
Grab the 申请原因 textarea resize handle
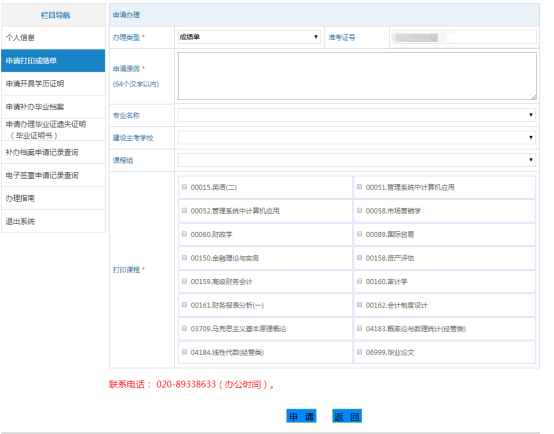point(534,97)
